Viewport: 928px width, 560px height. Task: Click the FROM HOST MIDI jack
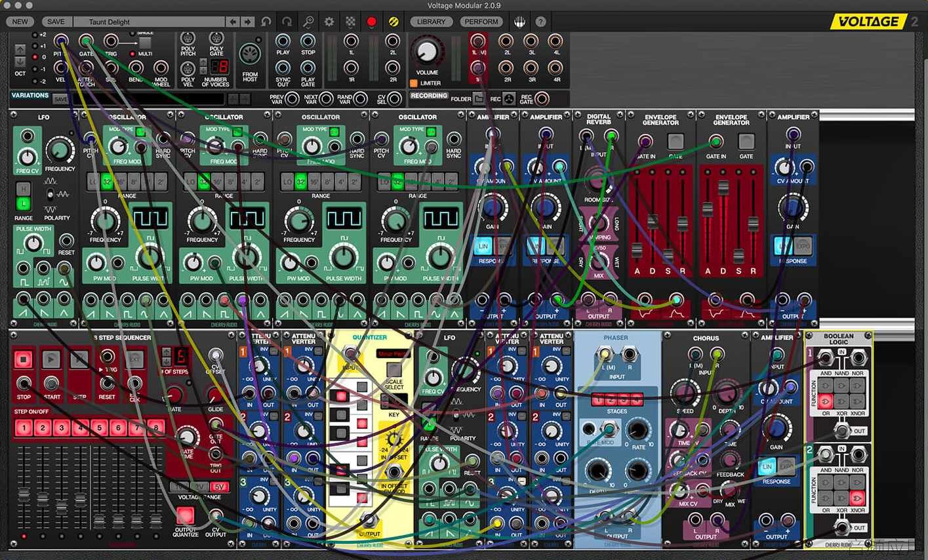click(250, 54)
